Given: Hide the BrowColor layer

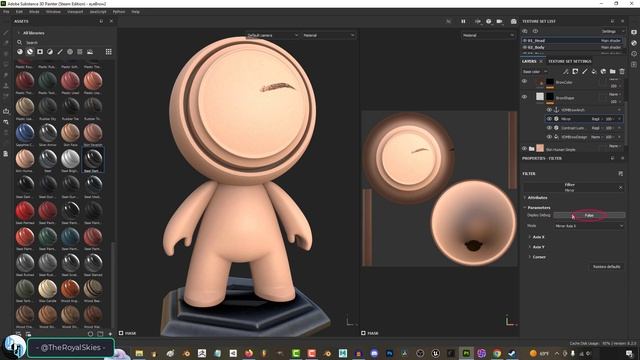Looking at the screenshot, I should pyautogui.click(x=524, y=81).
